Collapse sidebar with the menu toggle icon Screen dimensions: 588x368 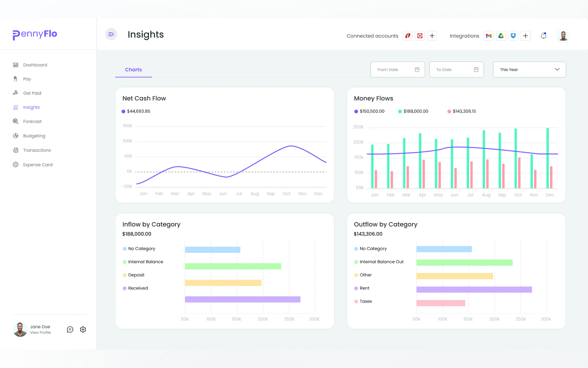tap(111, 34)
